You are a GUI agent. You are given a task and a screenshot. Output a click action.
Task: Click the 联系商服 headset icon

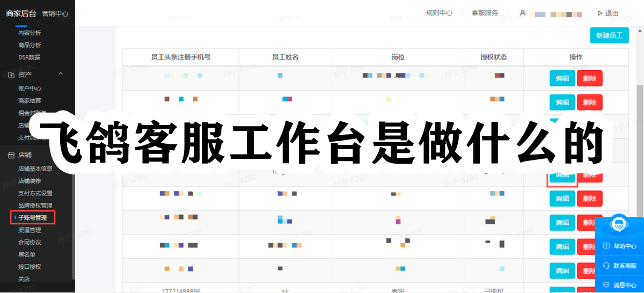(x=606, y=266)
